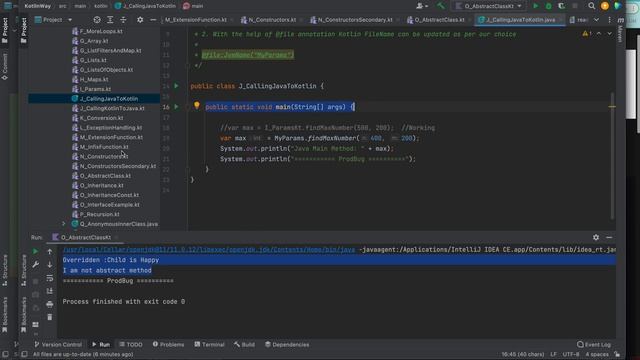Click the warning indicator in editor corner
This screenshot has height=360, width=640.
(x=587, y=33)
